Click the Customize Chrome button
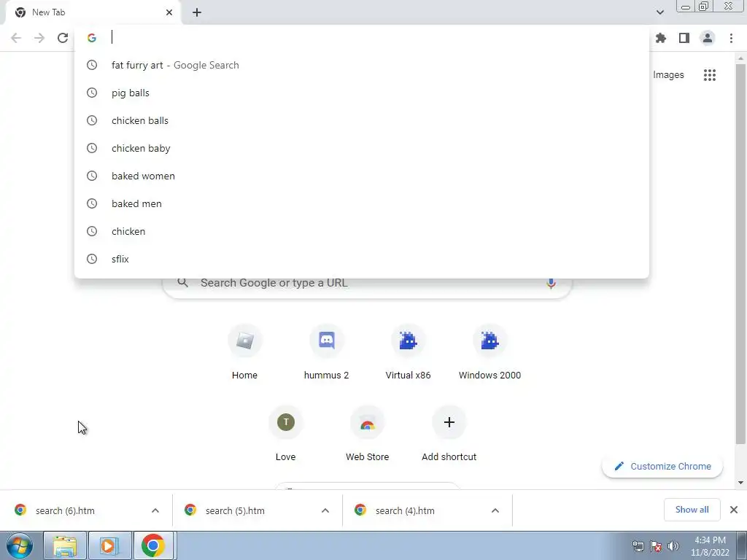 click(662, 466)
